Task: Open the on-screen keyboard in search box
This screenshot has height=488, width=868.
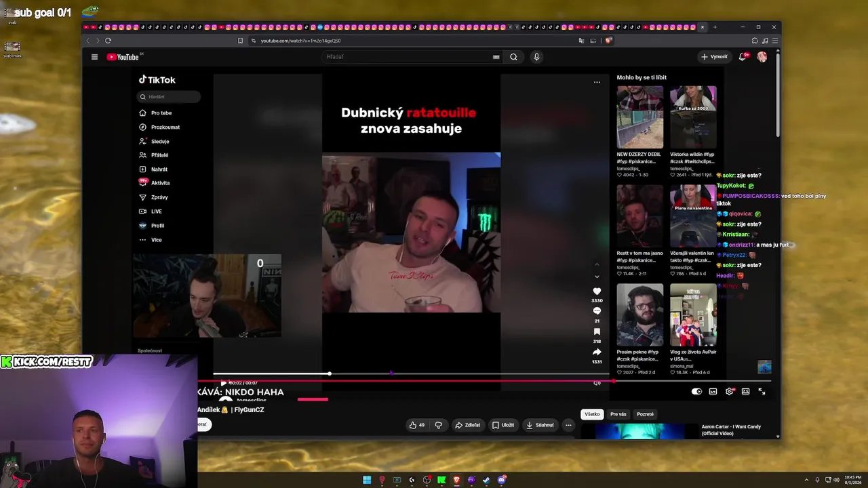Action: 496,57
